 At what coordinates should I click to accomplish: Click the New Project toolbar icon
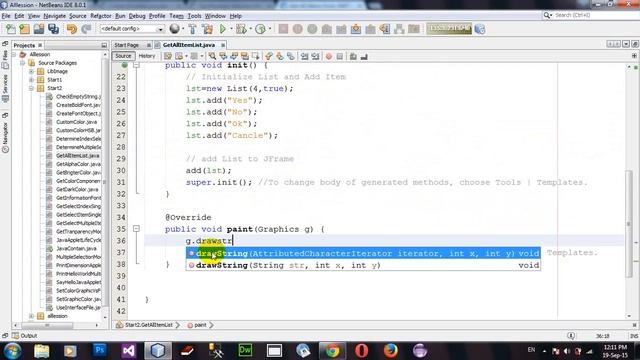pos(24,29)
